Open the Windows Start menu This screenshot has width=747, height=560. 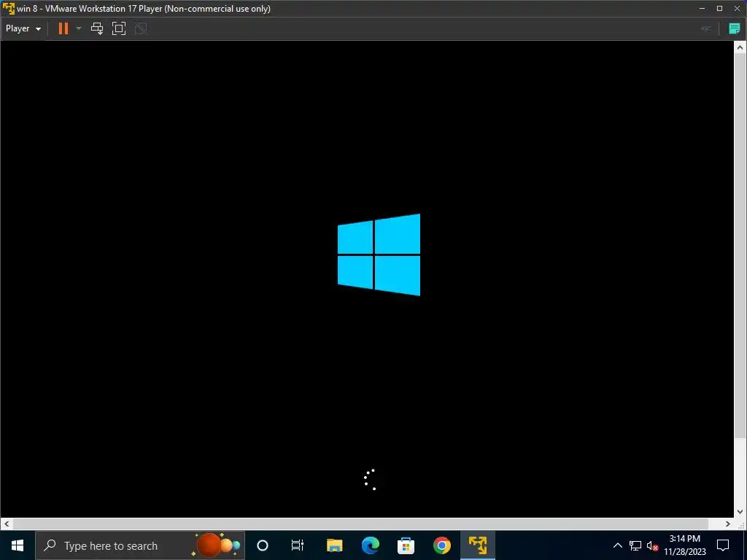(18, 545)
